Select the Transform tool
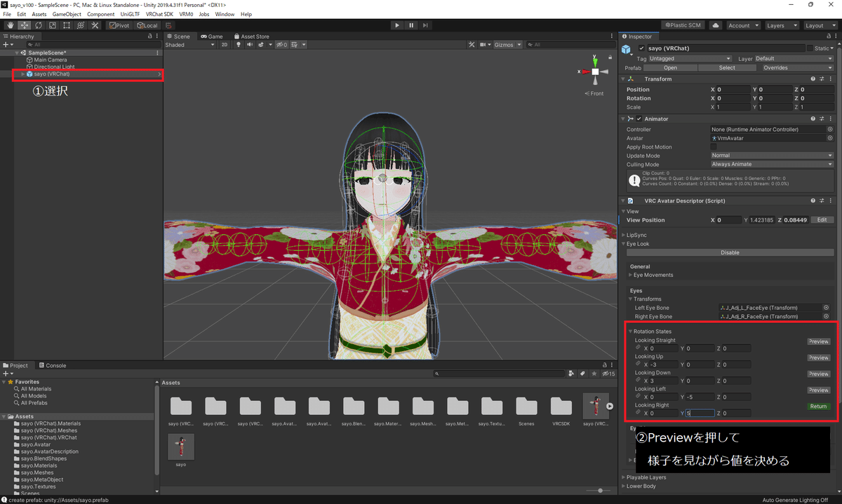The image size is (842, 504). (80, 25)
